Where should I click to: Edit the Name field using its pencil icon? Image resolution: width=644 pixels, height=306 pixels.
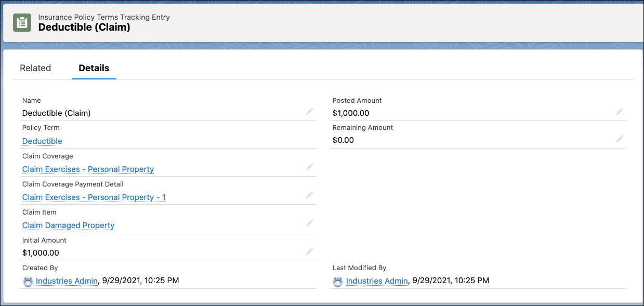click(309, 112)
